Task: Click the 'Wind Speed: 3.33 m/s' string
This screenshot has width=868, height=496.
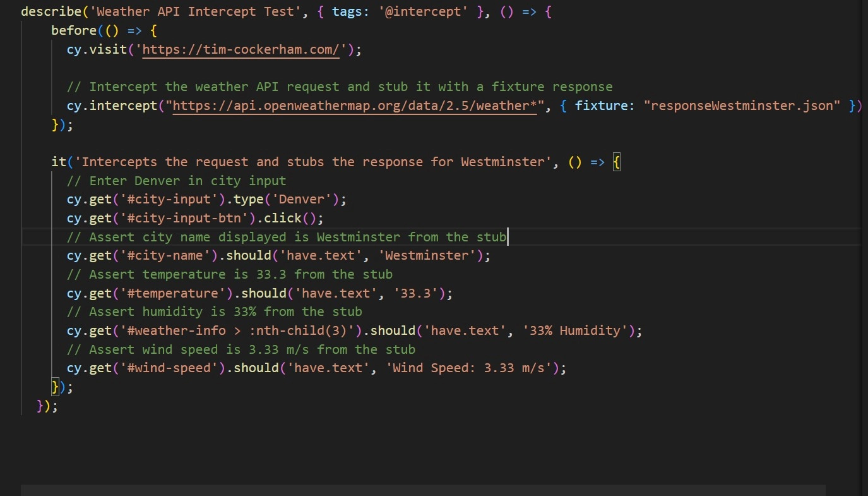Action: [x=469, y=368]
